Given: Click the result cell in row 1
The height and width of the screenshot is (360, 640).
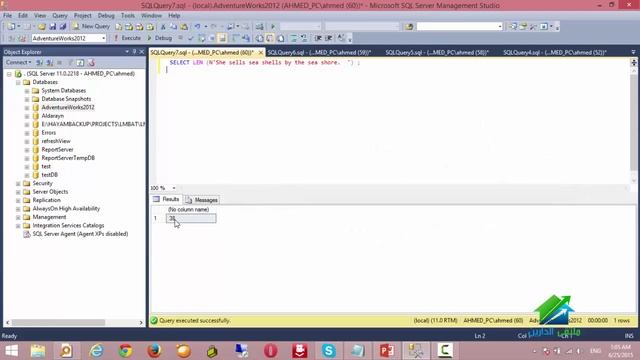Looking at the screenshot, I should pyautogui.click(x=191, y=218).
